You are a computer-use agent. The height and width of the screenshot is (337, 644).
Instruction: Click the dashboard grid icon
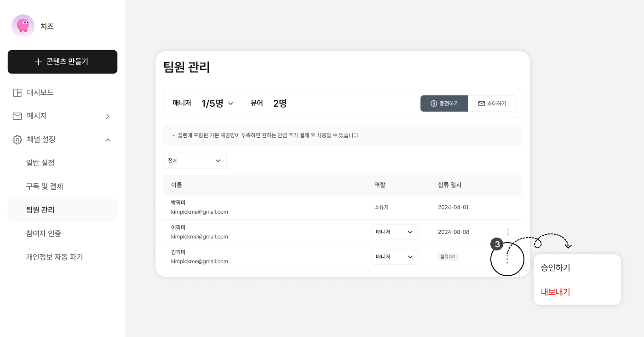point(17,93)
